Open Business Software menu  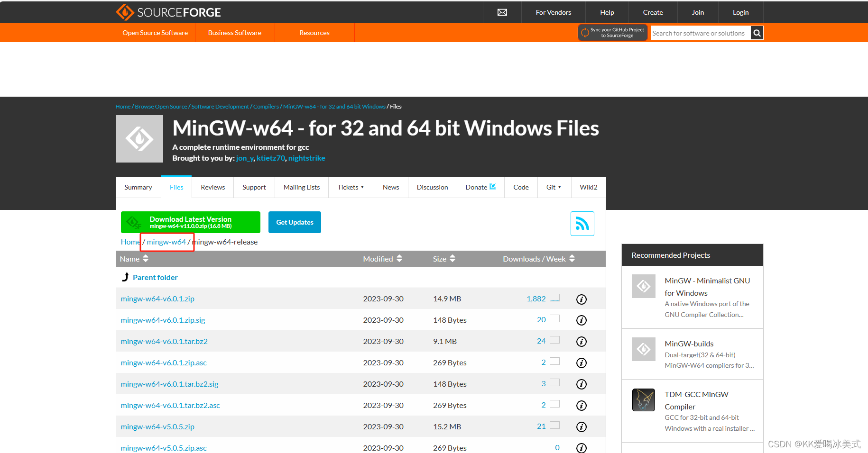(x=235, y=33)
